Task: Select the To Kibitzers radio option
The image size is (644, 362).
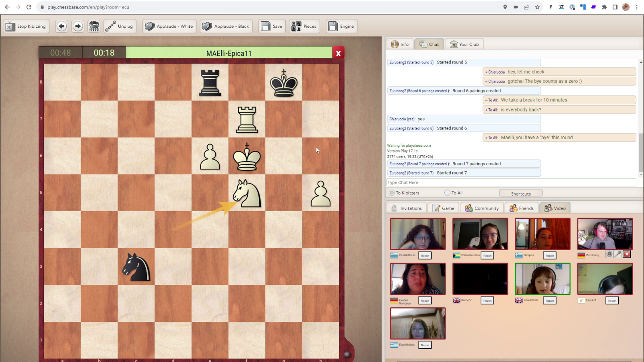Action: click(x=392, y=193)
